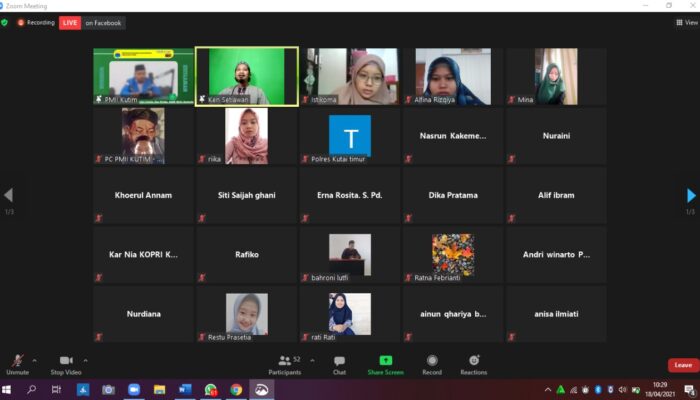Select PC PMII KUTIM participant tile
The width and height of the screenshot is (700, 400).
[x=143, y=136]
